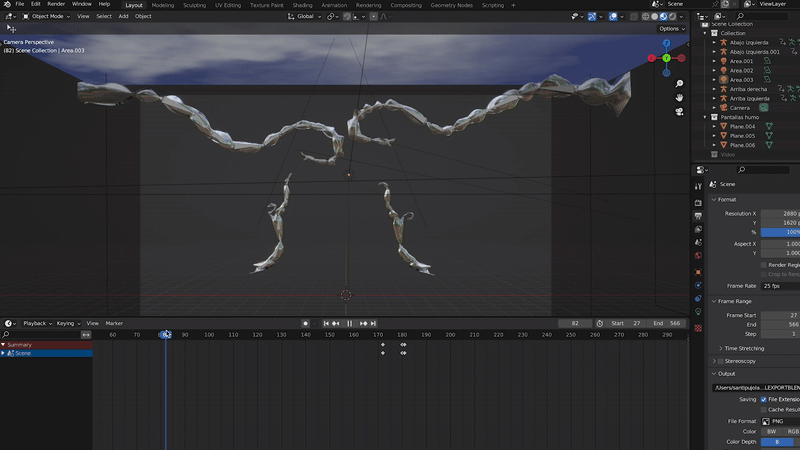The width and height of the screenshot is (800, 450).
Task: Open the Render properties tab
Action: [x=698, y=203]
